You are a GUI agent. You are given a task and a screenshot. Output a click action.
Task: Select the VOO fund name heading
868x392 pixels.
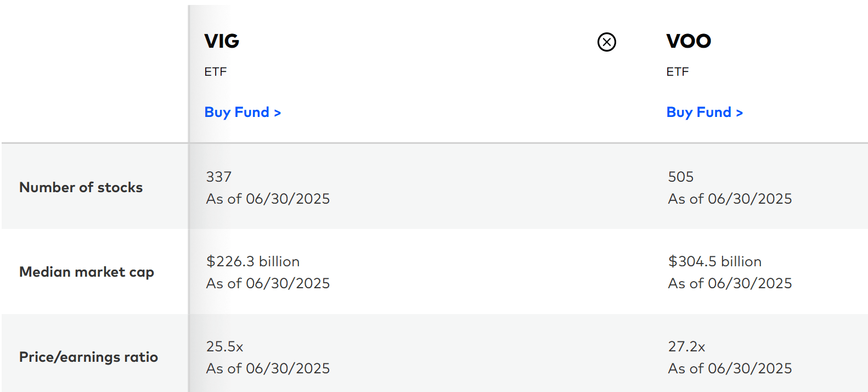(x=688, y=41)
